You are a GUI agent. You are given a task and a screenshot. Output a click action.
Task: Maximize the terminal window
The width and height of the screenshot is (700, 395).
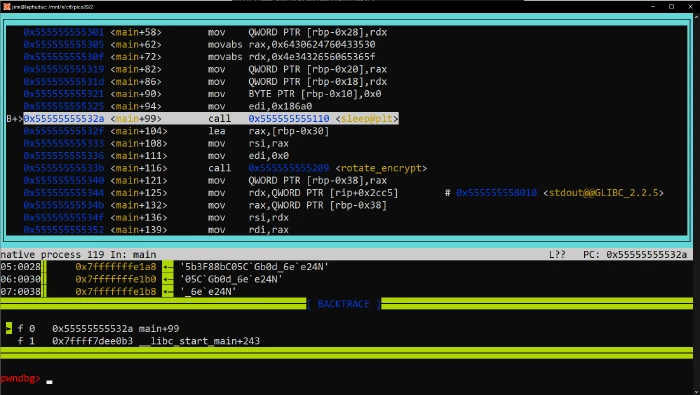[x=671, y=7]
